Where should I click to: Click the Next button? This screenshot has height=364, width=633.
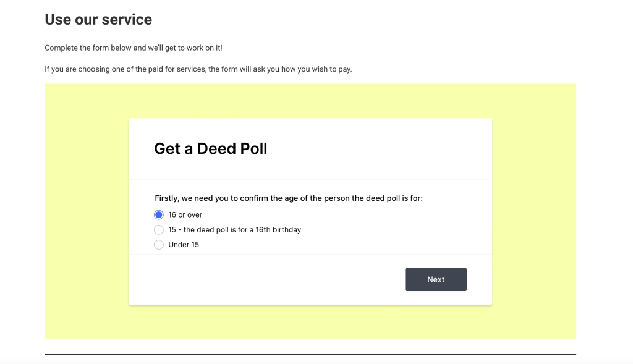click(436, 279)
